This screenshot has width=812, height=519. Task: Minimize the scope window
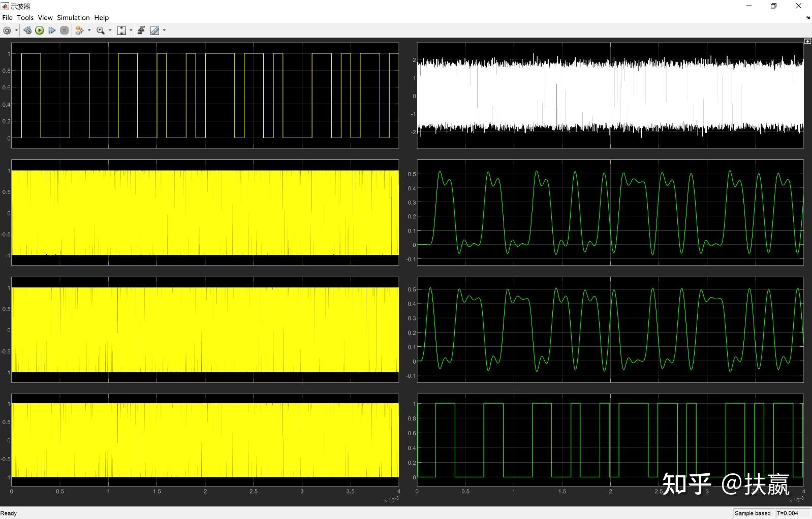(x=748, y=6)
